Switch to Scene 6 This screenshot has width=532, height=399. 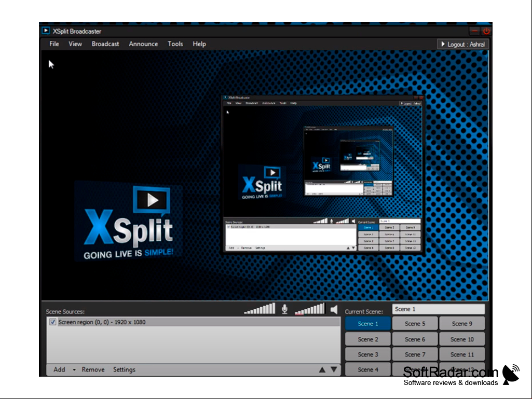(x=415, y=339)
